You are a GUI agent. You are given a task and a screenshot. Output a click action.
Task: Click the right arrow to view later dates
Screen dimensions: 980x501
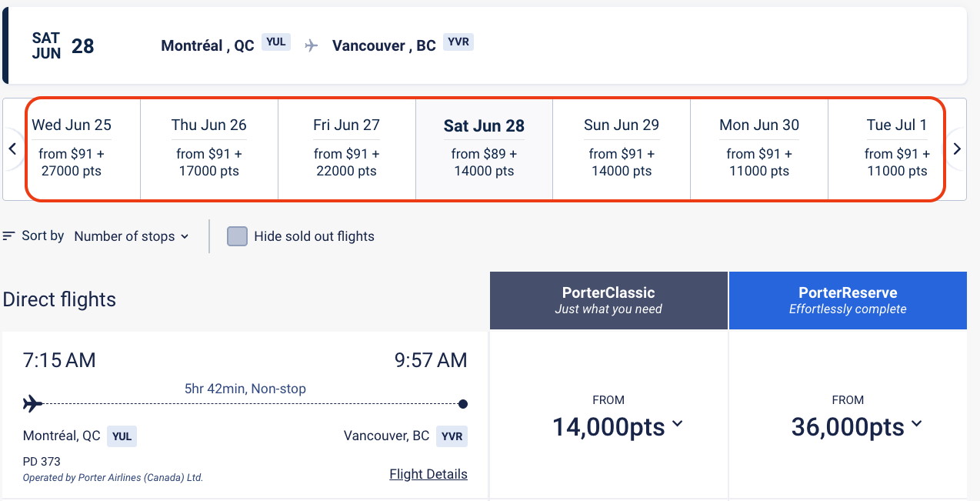tap(956, 149)
